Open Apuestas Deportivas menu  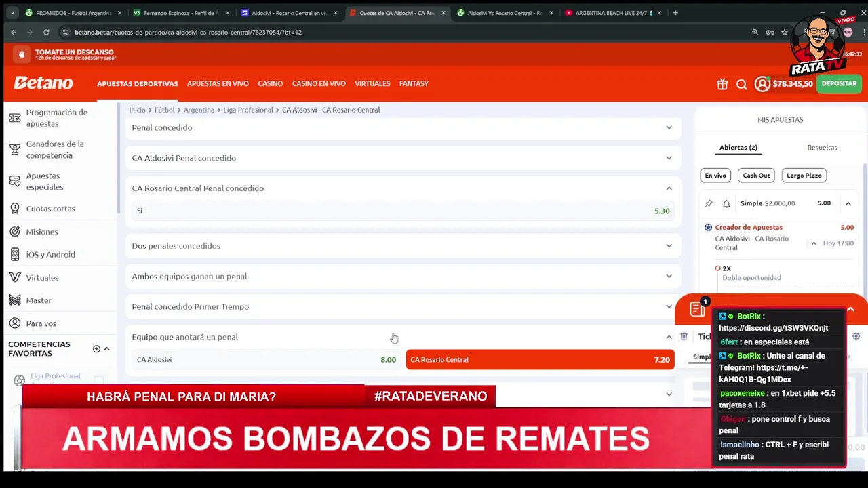pos(137,84)
